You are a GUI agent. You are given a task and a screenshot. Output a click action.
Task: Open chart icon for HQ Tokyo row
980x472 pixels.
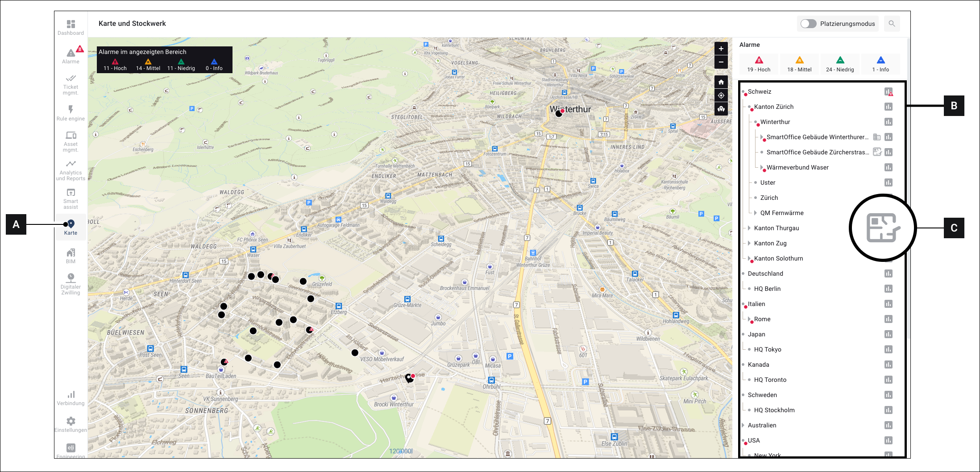[889, 349]
